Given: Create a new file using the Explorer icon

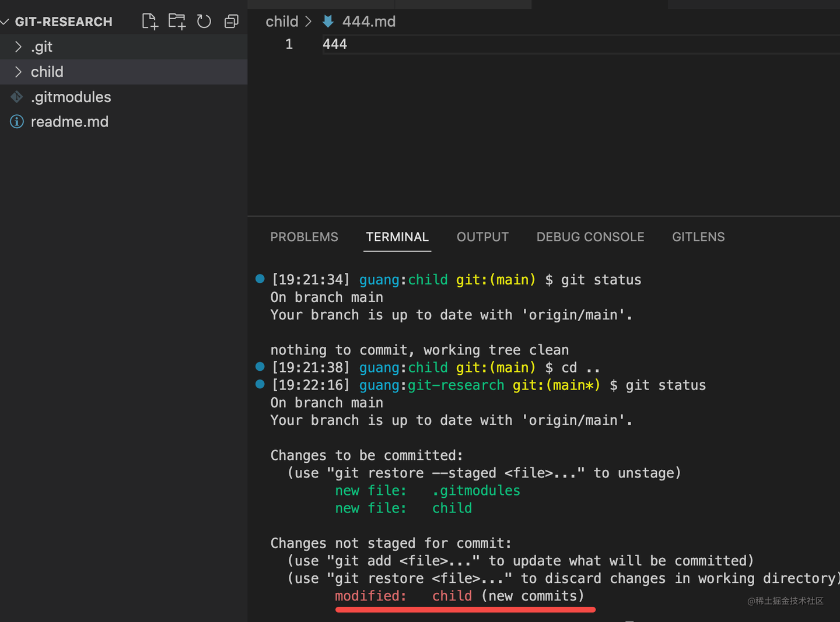Looking at the screenshot, I should point(149,21).
